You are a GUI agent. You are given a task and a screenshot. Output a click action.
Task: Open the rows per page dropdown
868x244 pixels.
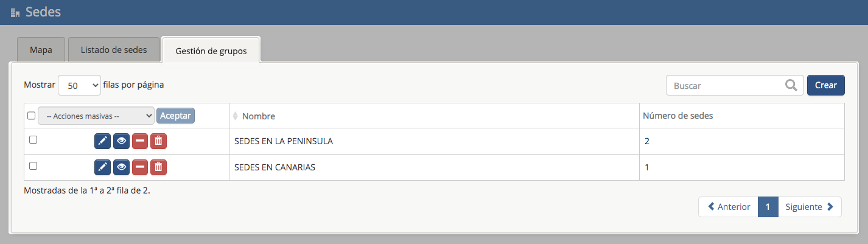(x=79, y=86)
